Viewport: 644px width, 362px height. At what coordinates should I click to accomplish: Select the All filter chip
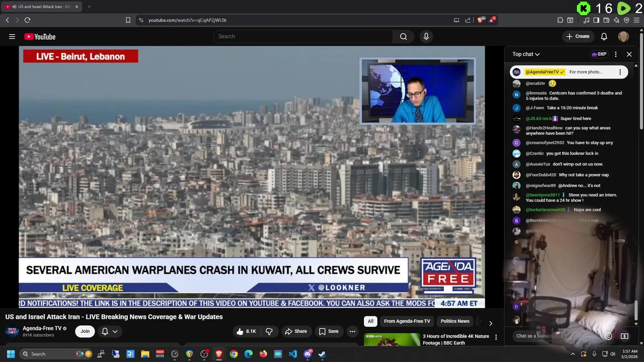[371, 321]
